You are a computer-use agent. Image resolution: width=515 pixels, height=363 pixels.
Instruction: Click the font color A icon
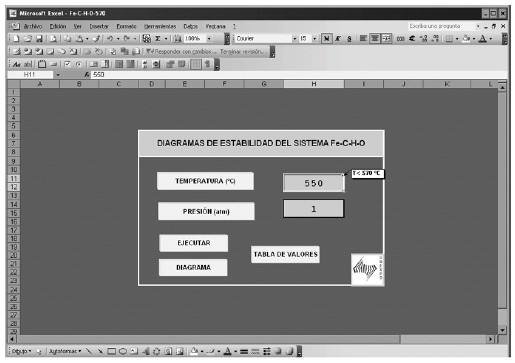coord(482,39)
